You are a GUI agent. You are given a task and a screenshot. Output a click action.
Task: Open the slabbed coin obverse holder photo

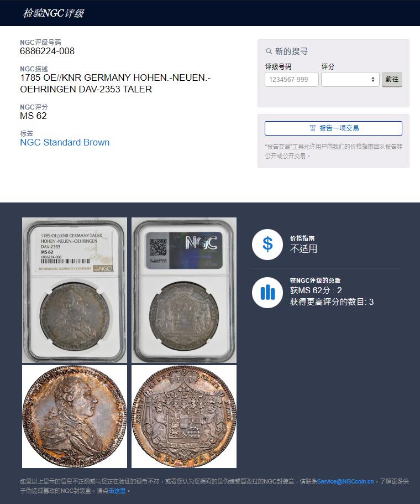coord(75,290)
